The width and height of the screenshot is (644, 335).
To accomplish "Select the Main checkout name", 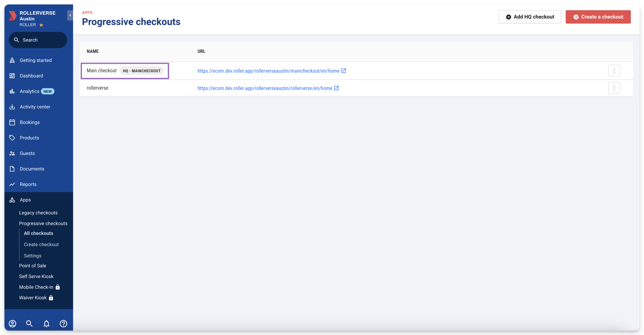I will click(x=102, y=71).
